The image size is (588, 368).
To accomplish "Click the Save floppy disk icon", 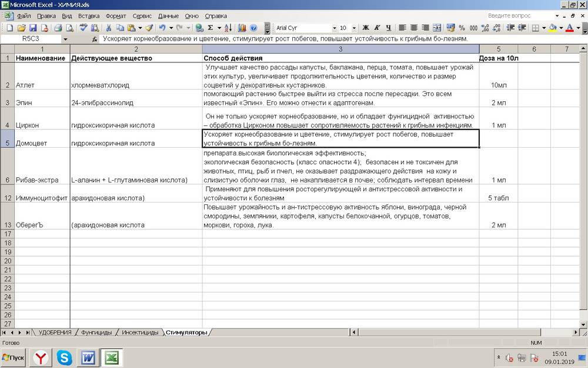I will click(33, 28).
